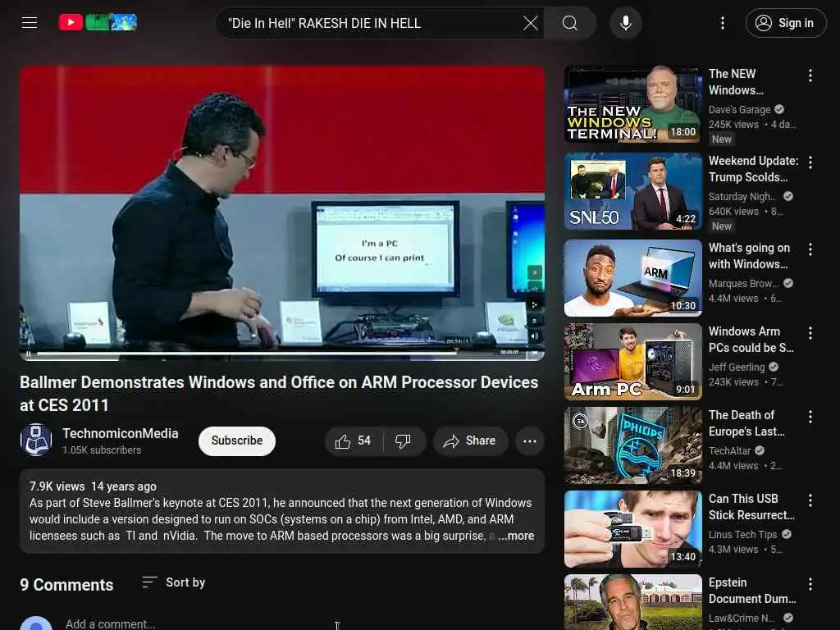Open 'Windows Arm PCs could be S...' title

(751, 339)
